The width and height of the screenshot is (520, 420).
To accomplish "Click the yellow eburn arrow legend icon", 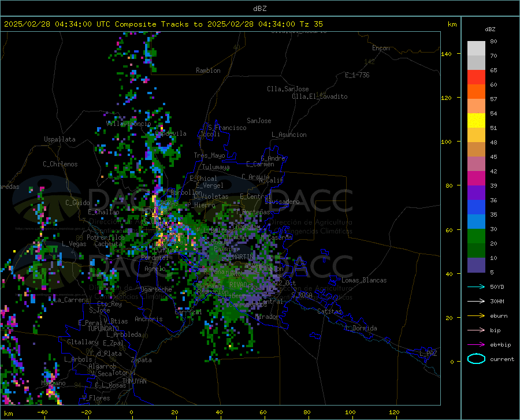I will 476,315.
